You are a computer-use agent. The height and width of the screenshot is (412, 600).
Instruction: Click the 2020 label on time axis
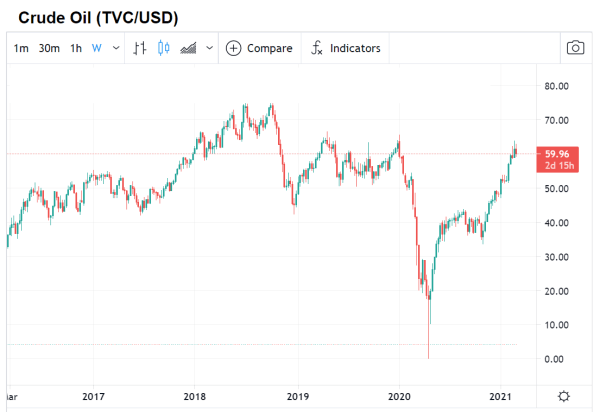(400, 395)
